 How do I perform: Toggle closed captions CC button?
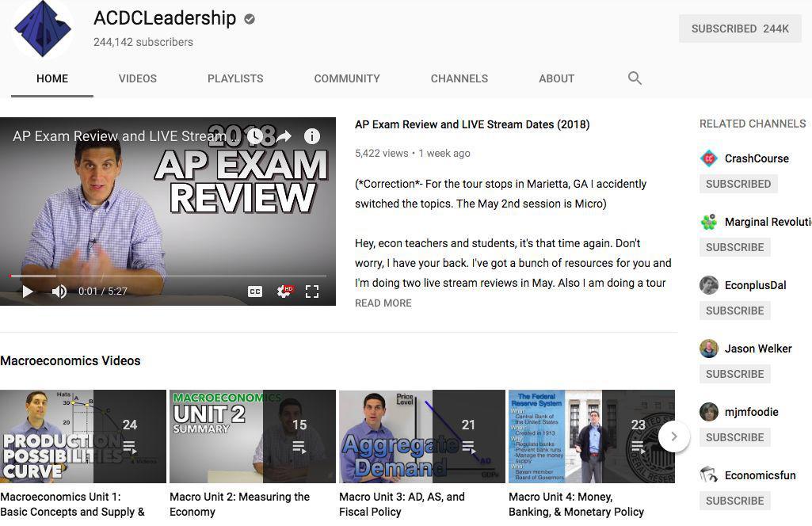(255, 292)
